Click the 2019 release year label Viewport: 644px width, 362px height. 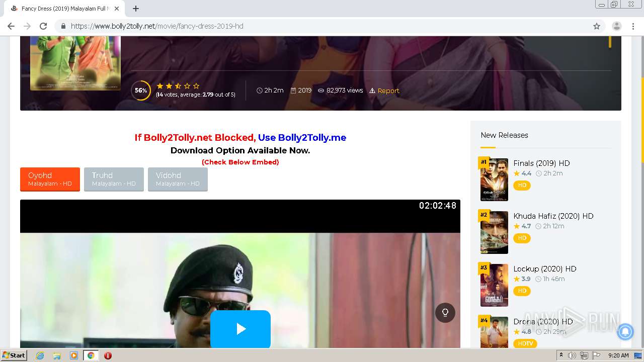[x=304, y=90]
